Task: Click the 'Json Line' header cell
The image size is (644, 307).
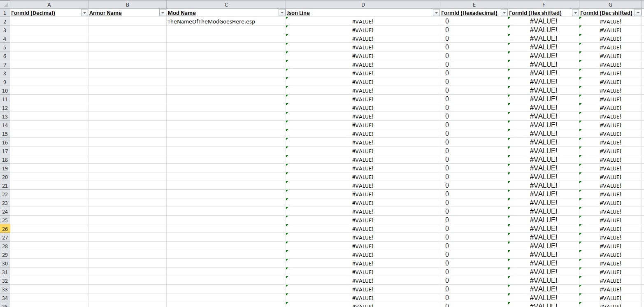Action: pos(363,13)
